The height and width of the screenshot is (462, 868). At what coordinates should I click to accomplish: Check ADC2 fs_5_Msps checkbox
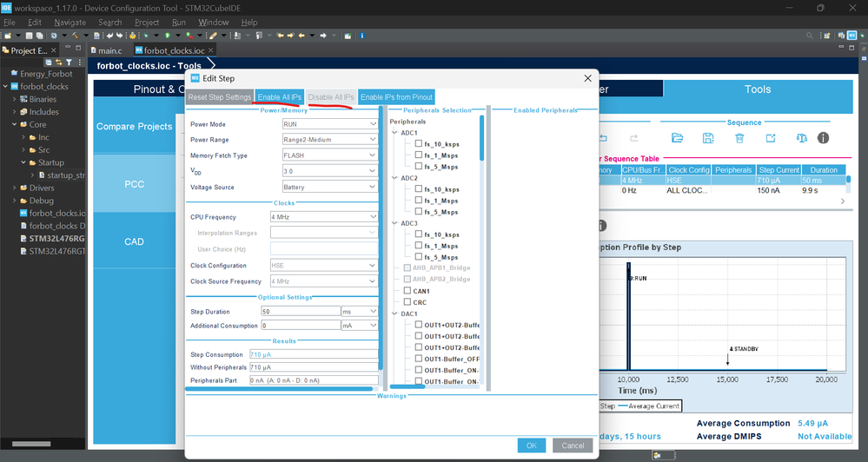[x=419, y=211]
